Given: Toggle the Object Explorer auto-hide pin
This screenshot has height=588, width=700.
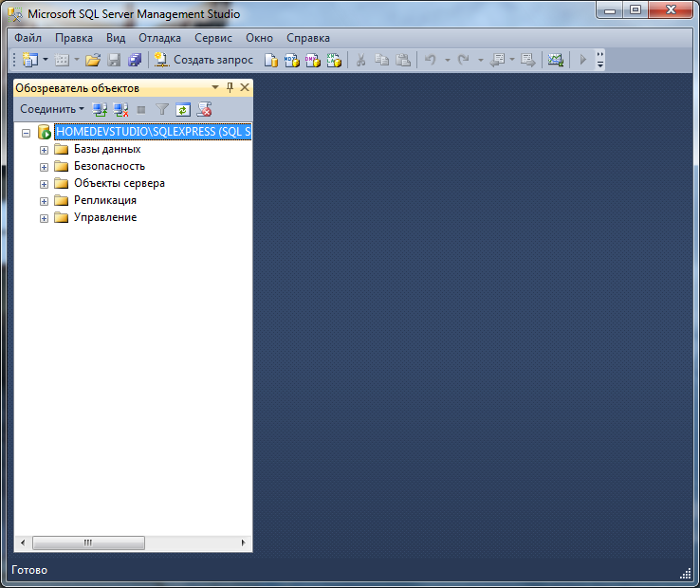Looking at the screenshot, I should click(x=230, y=87).
